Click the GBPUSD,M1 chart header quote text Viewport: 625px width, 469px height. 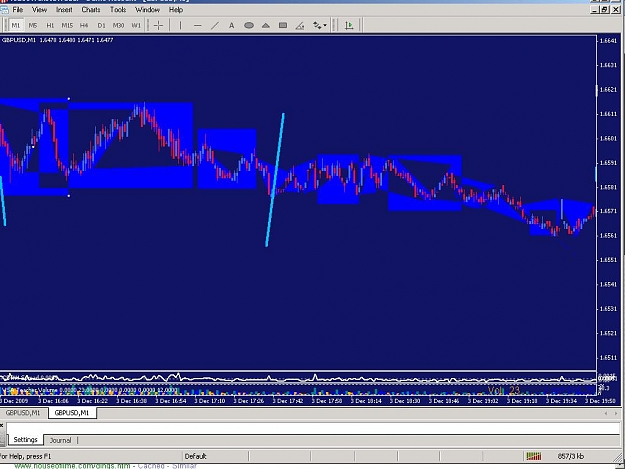click(57, 40)
